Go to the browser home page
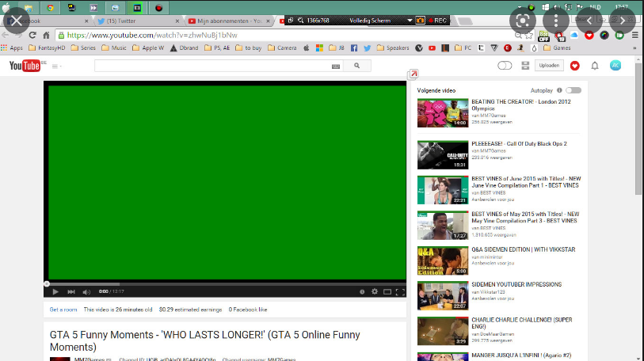Image resolution: width=644 pixels, height=361 pixels. (47, 36)
